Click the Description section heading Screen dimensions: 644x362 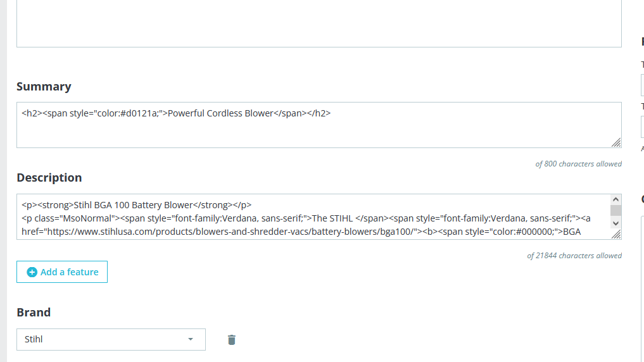pyautogui.click(x=49, y=178)
